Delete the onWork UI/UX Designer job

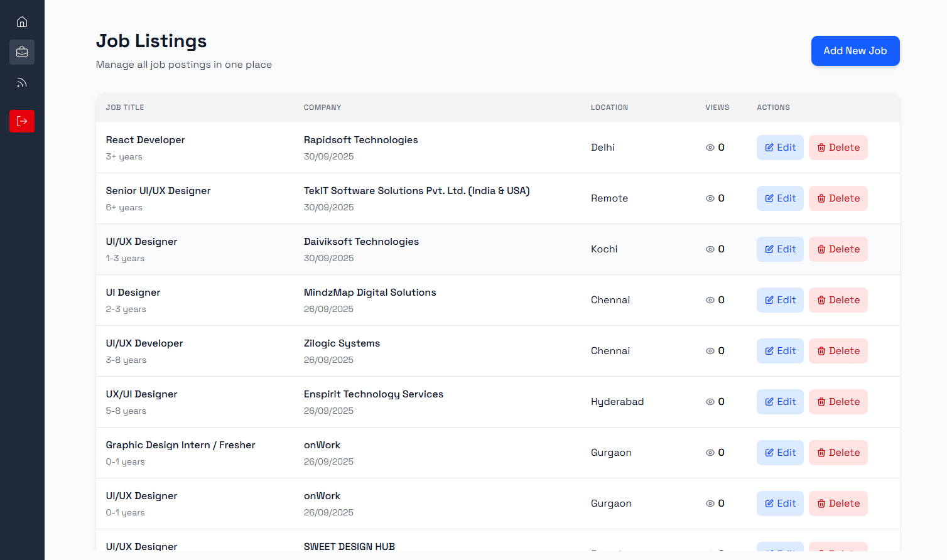[x=838, y=503]
